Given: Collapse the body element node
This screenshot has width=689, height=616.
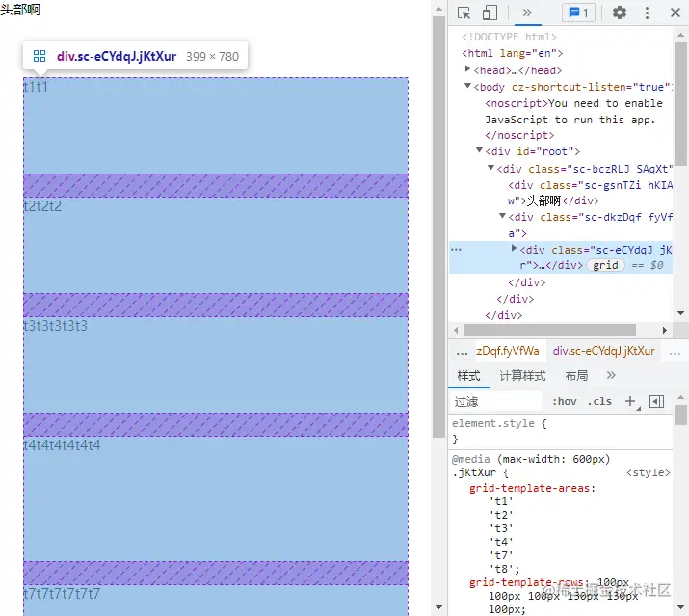Looking at the screenshot, I should point(468,86).
